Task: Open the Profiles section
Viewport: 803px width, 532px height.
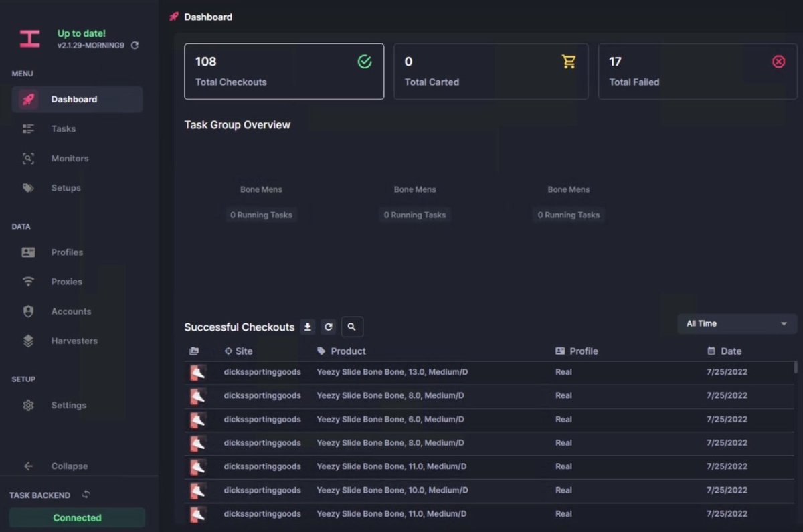Action: pos(66,252)
